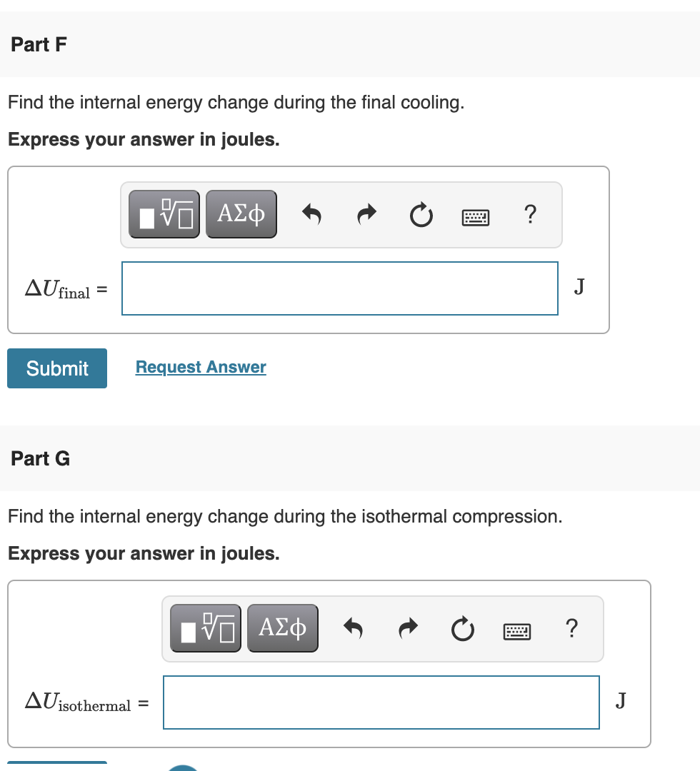Reset the Part F answer with the circular arrow
The height and width of the screenshot is (771, 700).
coord(422,214)
